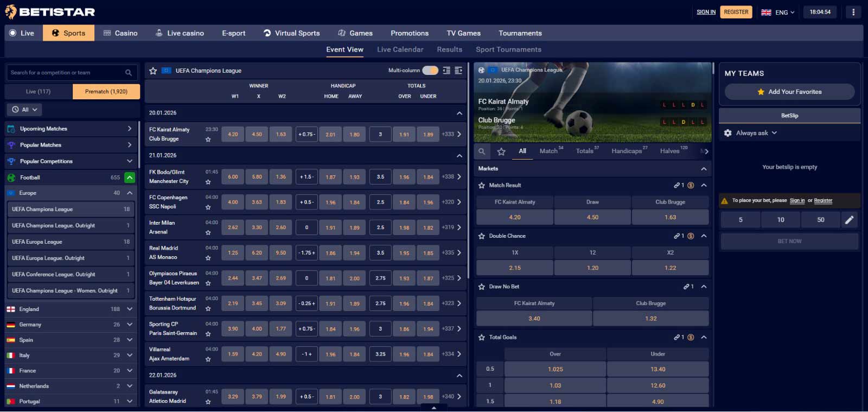
Task: Favorite FC Kairat Almaty vs Club Brugge match
Action: [208, 140]
